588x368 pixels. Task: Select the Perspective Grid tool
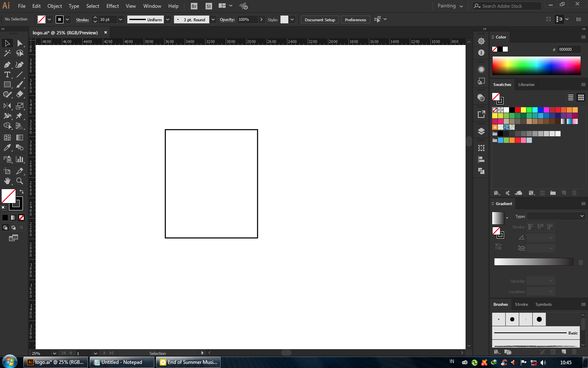point(20,126)
